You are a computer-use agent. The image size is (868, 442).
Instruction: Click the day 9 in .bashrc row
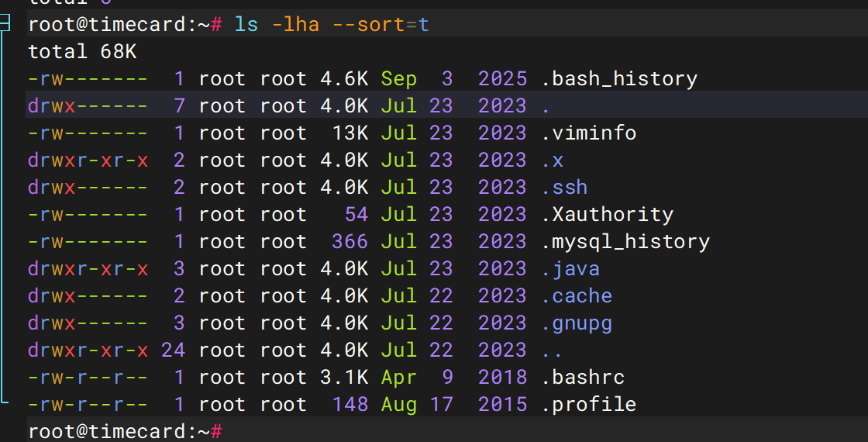pyautogui.click(x=447, y=377)
